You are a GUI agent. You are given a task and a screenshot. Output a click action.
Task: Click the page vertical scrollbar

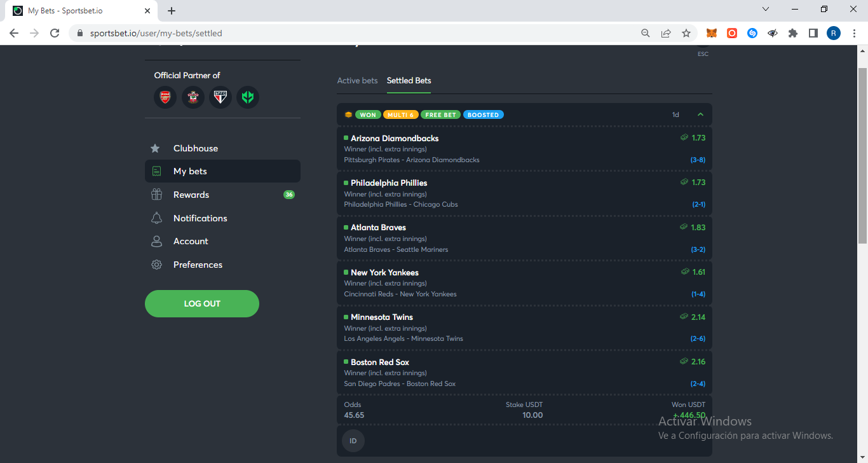(862, 156)
